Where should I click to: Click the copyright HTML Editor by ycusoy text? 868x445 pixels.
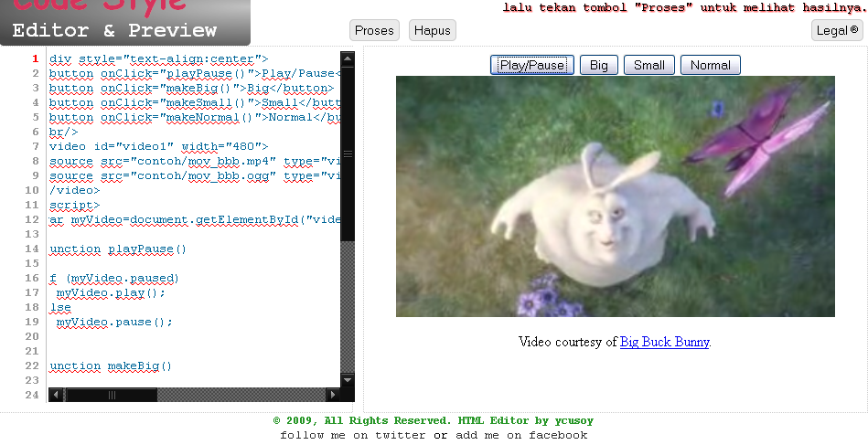434,420
